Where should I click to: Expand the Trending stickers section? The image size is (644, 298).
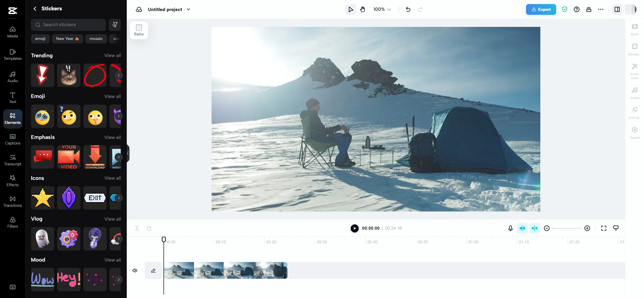tap(112, 56)
